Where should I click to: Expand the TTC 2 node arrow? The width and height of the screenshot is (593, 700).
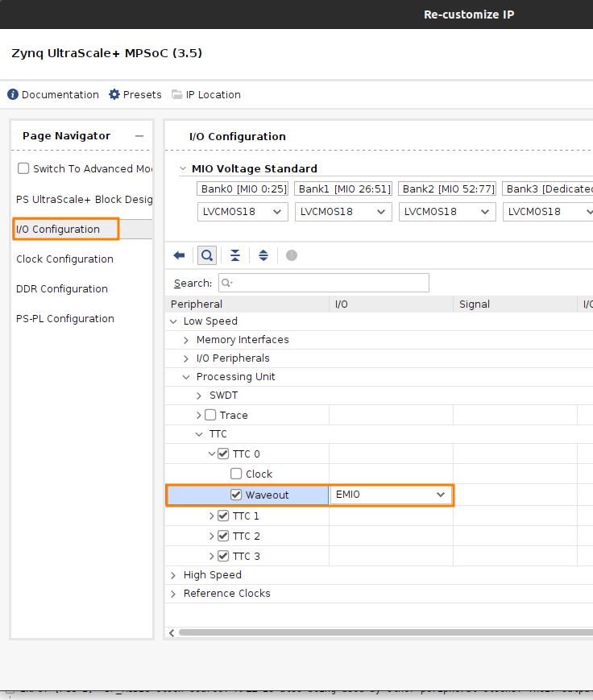coord(212,536)
